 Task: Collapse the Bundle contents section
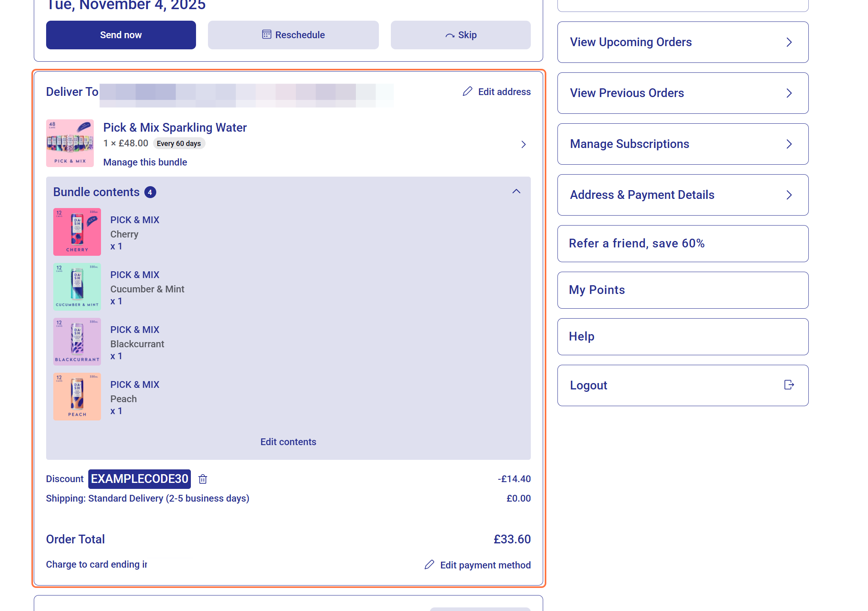(516, 192)
